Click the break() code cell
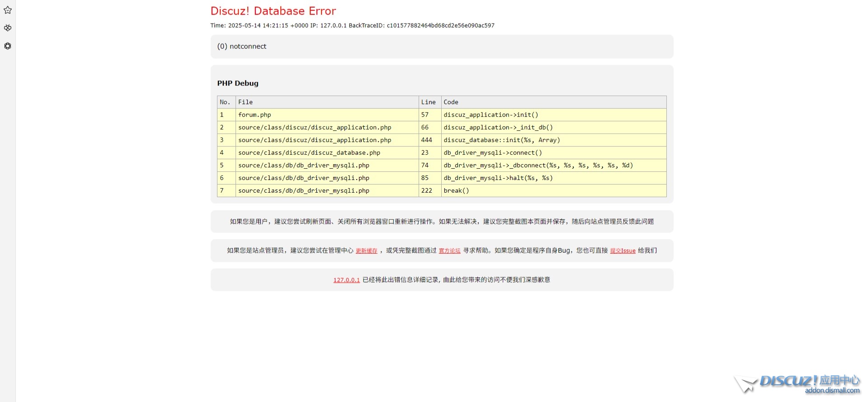 (456, 191)
